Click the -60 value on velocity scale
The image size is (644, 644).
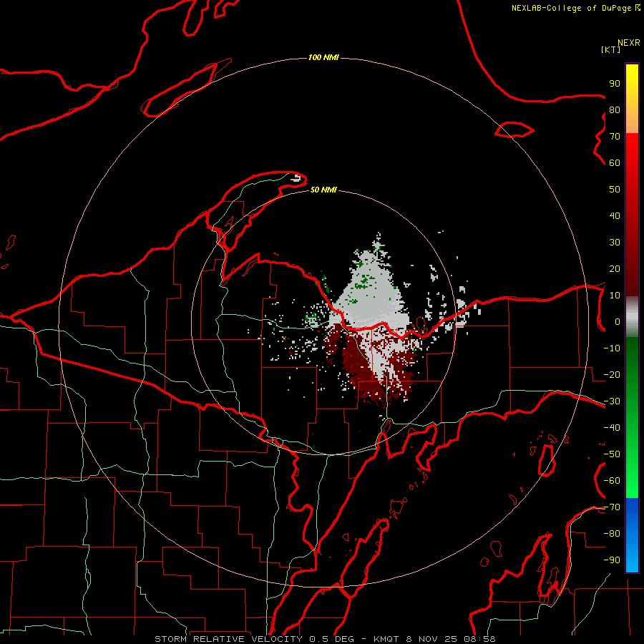612,481
